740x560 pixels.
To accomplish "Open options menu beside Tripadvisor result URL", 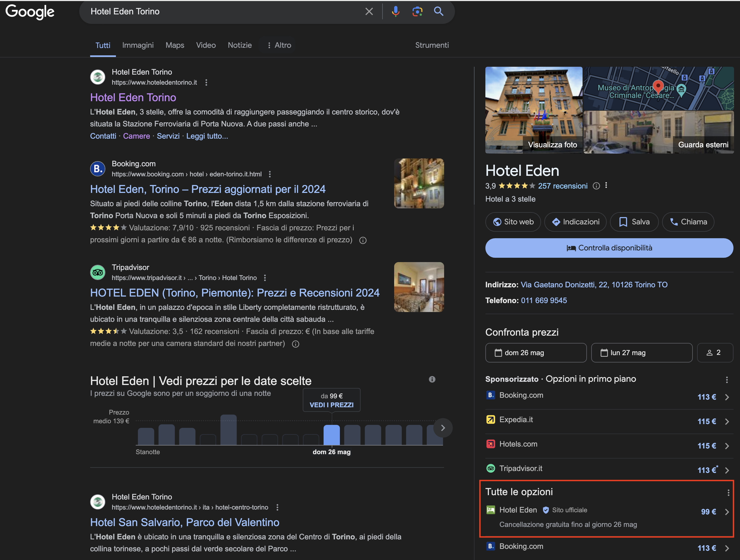I will tap(265, 278).
